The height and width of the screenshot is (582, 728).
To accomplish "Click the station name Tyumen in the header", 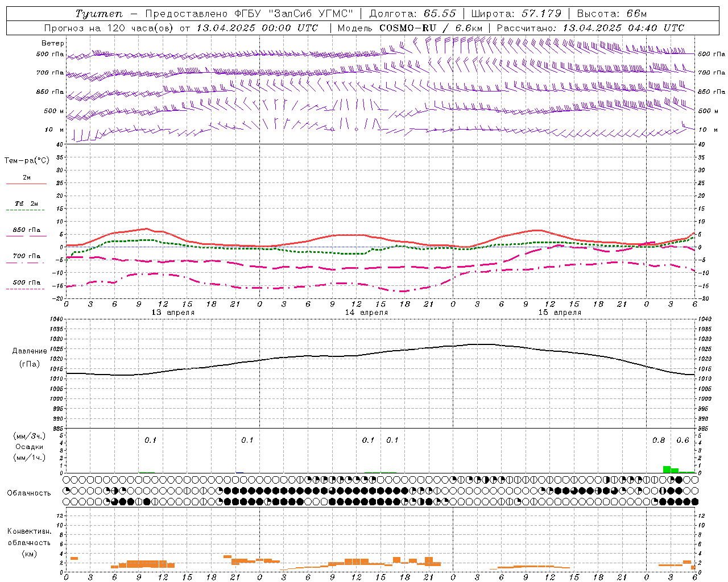I will 99,14.
